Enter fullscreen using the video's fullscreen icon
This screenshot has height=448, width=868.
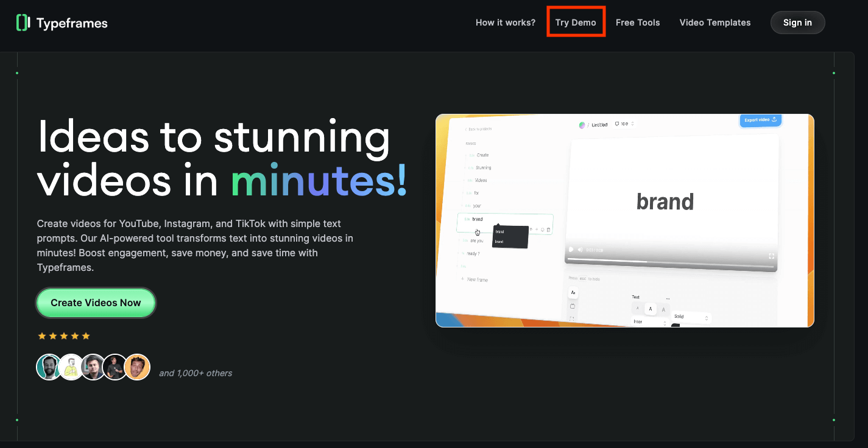coord(771,256)
